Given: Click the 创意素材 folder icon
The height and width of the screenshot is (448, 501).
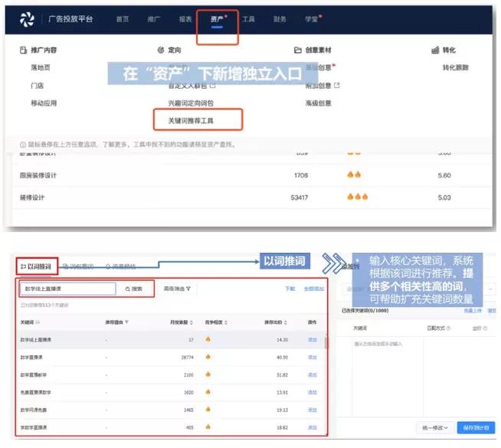Looking at the screenshot, I should click(x=298, y=50).
